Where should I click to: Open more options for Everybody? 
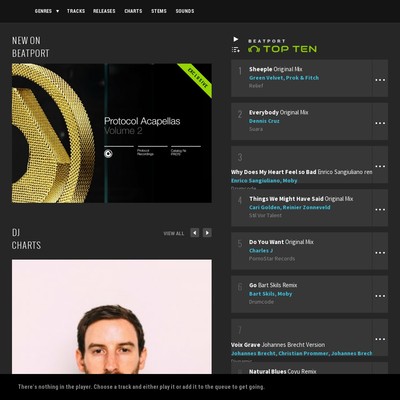(x=380, y=123)
